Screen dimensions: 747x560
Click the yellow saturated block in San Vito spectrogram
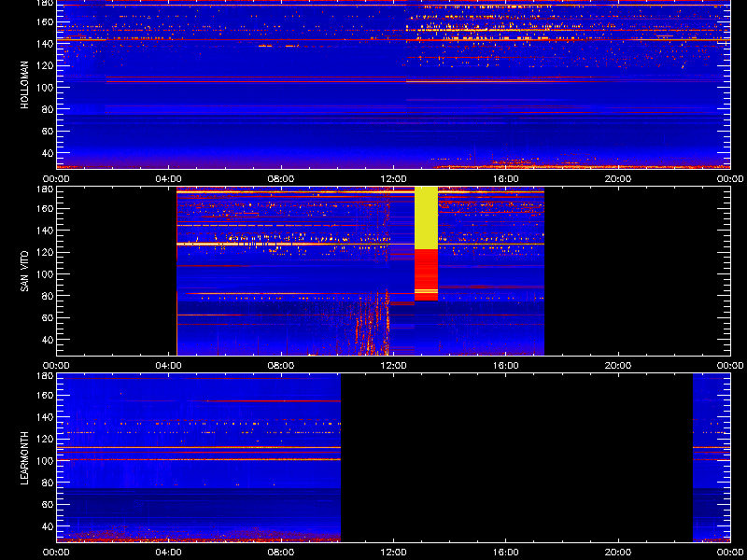[426, 218]
